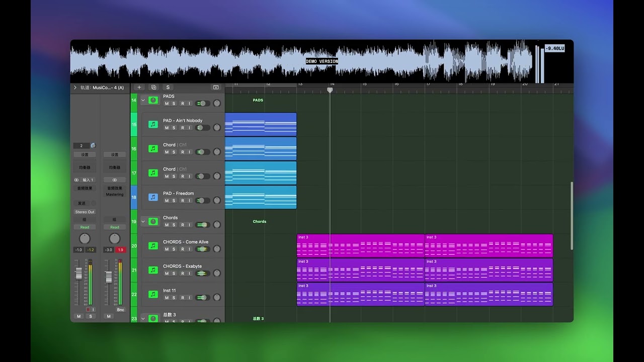Click the PAD - Ain't Nobody instrument icon
This screenshot has height=362, width=644.
tap(153, 124)
